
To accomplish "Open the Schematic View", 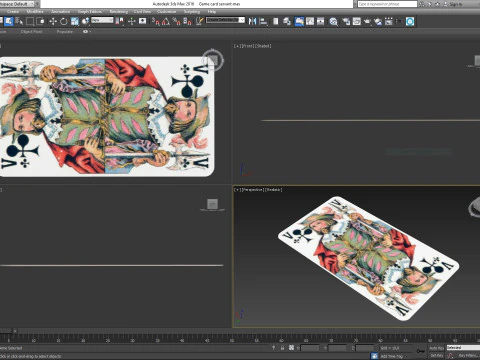I will [x=321, y=21].
